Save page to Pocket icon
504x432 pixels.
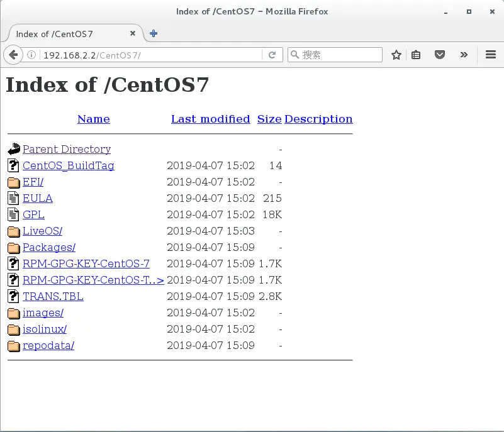pos(439,55)
